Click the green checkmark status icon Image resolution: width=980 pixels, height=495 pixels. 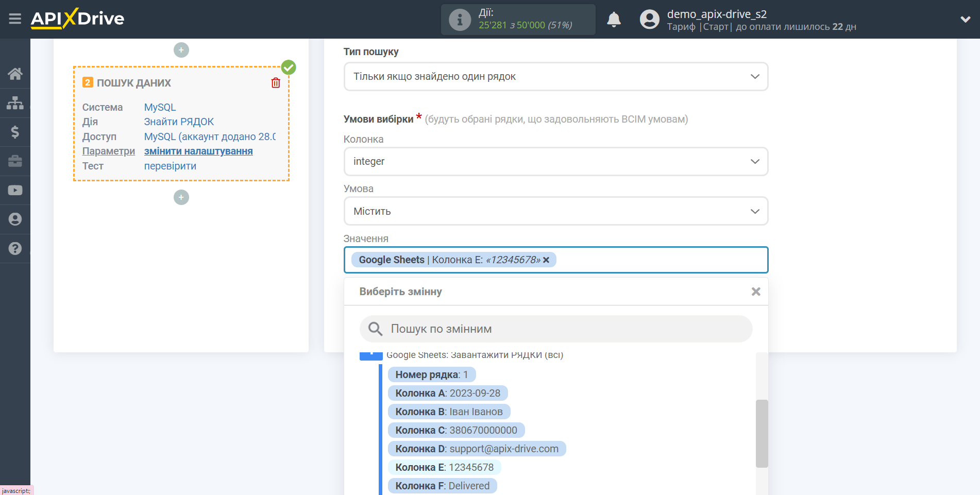point(289,67)
